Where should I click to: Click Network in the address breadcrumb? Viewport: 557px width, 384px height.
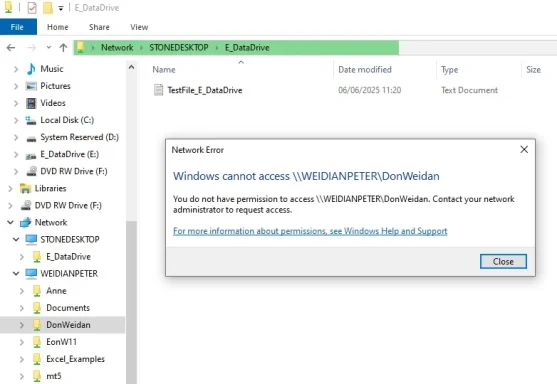pyautogui.click(x=117, y=48)
